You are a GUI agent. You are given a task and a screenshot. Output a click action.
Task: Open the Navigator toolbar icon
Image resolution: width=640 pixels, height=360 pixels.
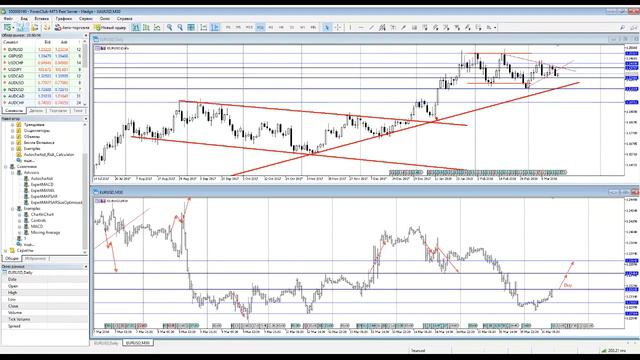coord(35,27)
